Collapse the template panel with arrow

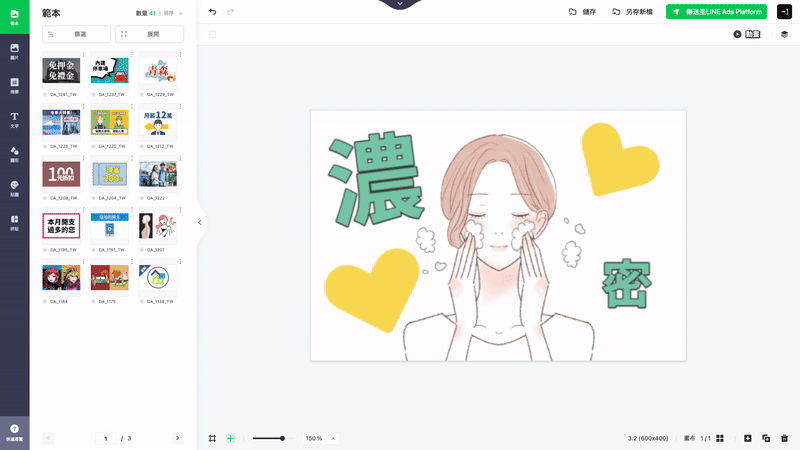click(x=200, y=222)
